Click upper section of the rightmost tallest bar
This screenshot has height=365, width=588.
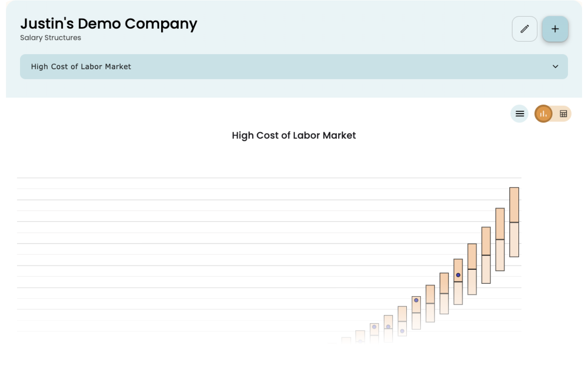514,205
